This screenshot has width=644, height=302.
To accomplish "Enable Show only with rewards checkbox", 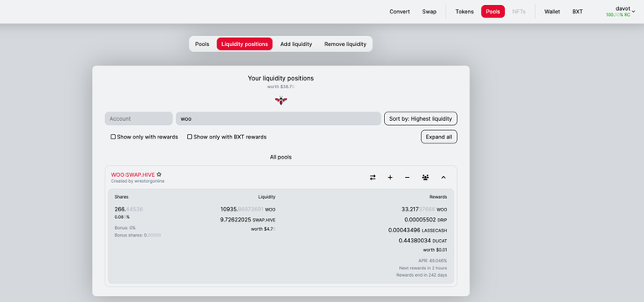I will (113, 137).
